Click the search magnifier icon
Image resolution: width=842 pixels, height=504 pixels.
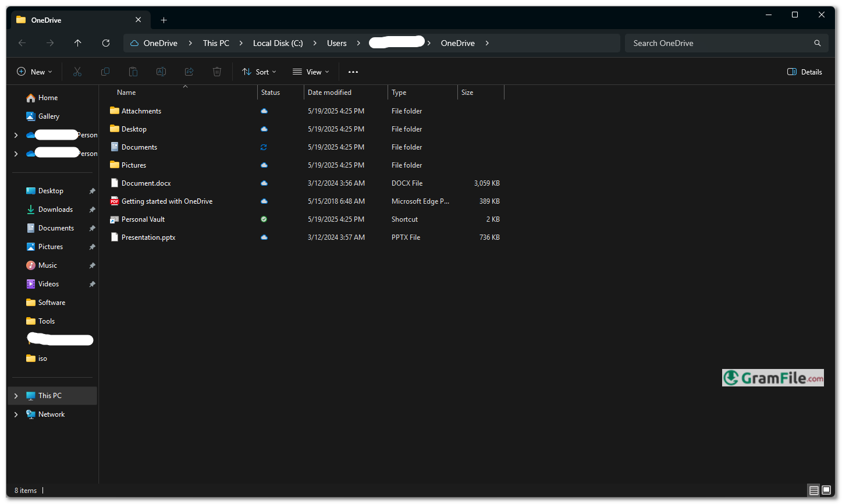pos(818,43)
